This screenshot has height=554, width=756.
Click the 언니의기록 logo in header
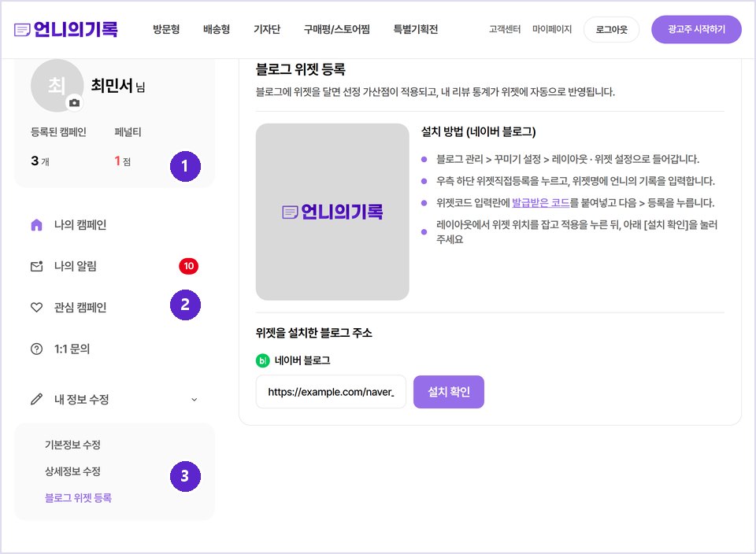pos(66,29)
